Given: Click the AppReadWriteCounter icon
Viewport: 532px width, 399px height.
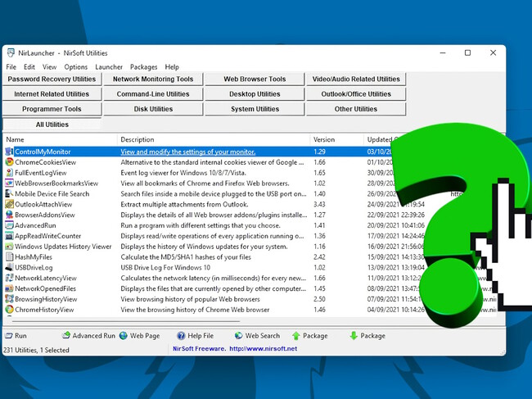Looking at the screenshot, I should click(9, 236).
